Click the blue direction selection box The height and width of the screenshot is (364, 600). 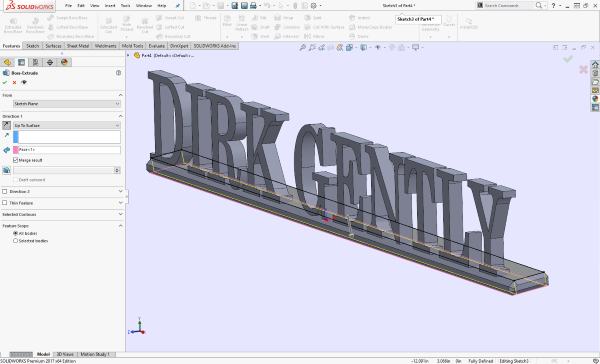point(67,137)
